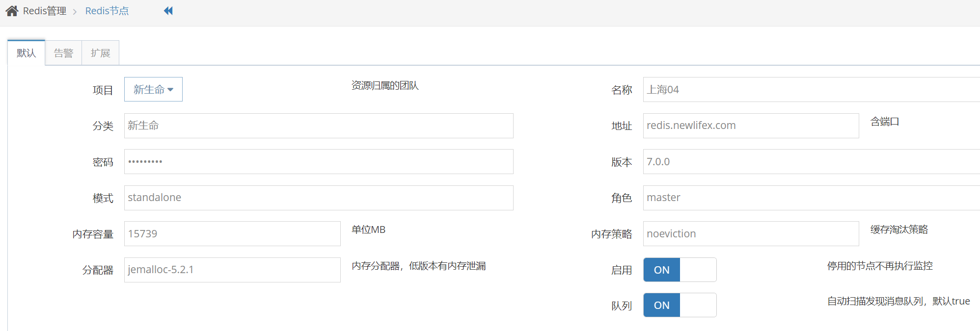Click the hint 内存分配器，低版本有内存泄漏
Viewport: 980px width, 331px height.
tap(419, 266)
